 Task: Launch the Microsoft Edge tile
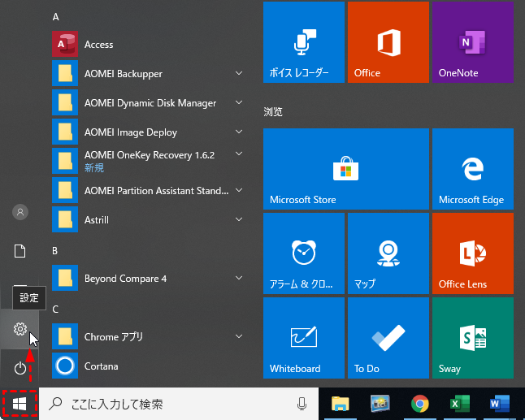point(472,168)
